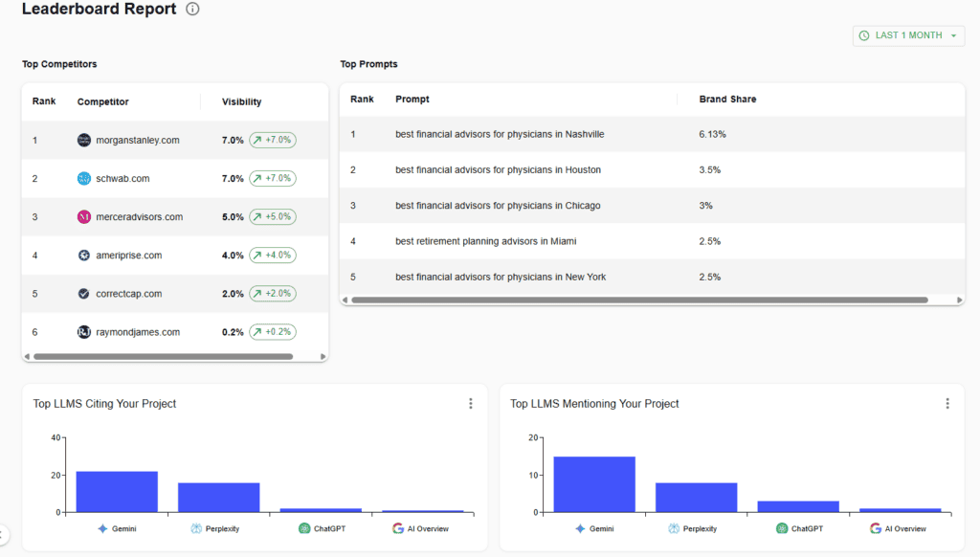The image size is (980, 557).
Task: Click the correctcap.com checkmark logo icon
Action: [84, 293]
